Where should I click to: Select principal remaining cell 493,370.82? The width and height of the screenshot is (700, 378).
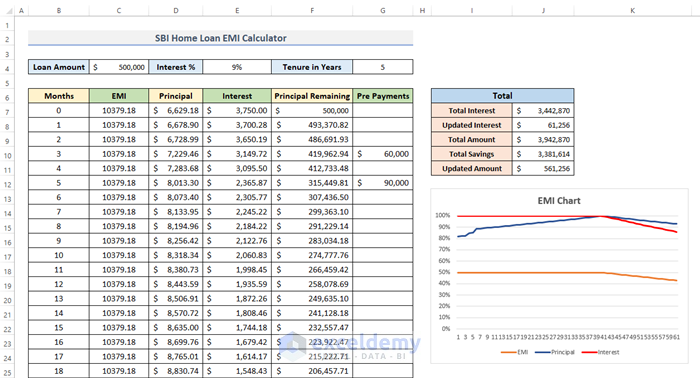[312, 125]
